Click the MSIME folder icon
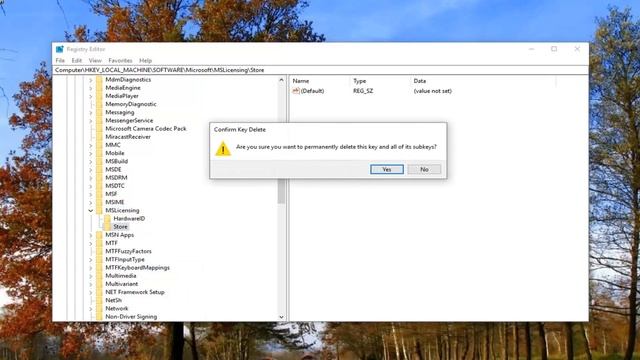The image size is (640, 360). (x=99, y=202)
